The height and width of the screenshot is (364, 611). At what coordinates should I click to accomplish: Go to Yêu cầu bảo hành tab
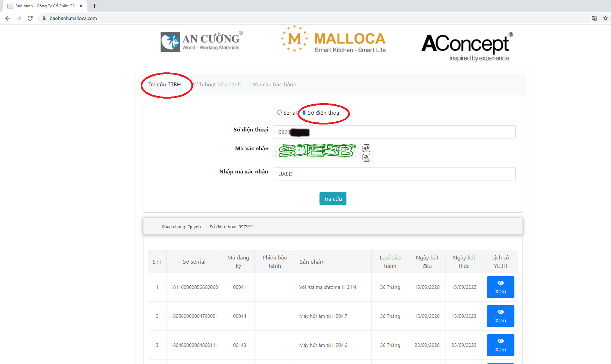(274, 85)
